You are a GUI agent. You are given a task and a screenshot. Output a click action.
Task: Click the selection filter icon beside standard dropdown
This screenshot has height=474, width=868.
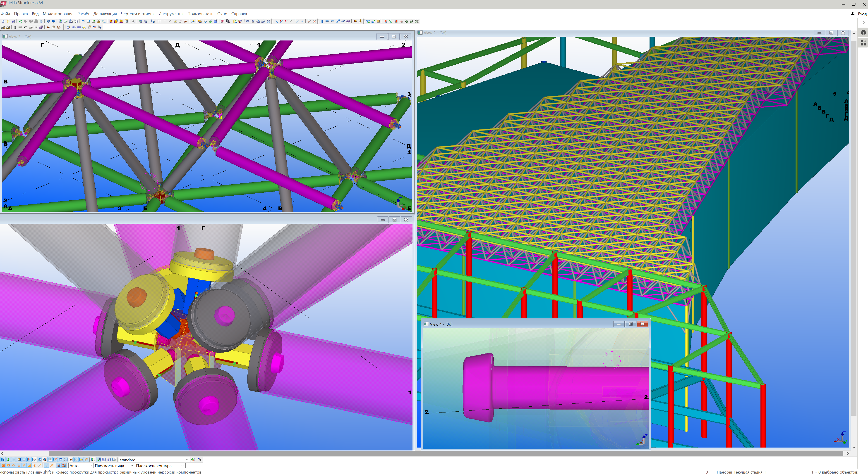coord(192,460)
